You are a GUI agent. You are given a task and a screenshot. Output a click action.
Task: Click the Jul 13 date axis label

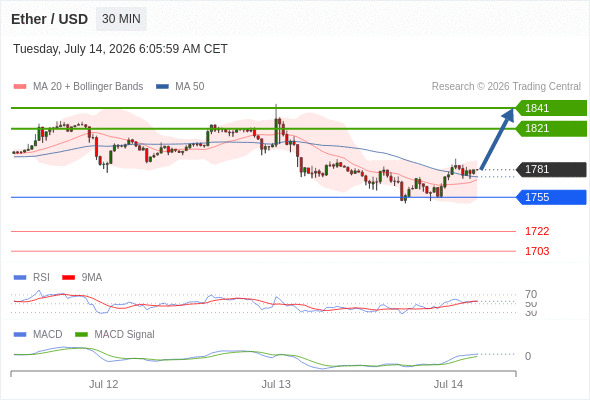click(x=276, y=384)
